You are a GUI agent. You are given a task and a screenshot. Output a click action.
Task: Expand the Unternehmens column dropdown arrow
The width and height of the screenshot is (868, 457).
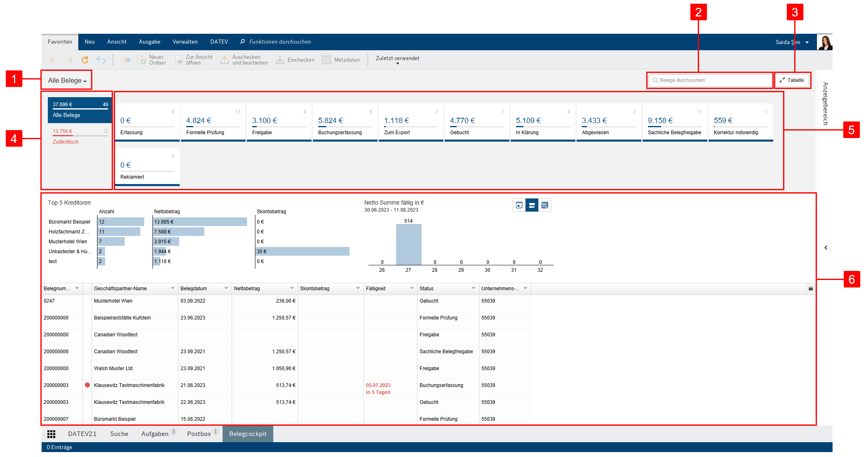[525, 288]
